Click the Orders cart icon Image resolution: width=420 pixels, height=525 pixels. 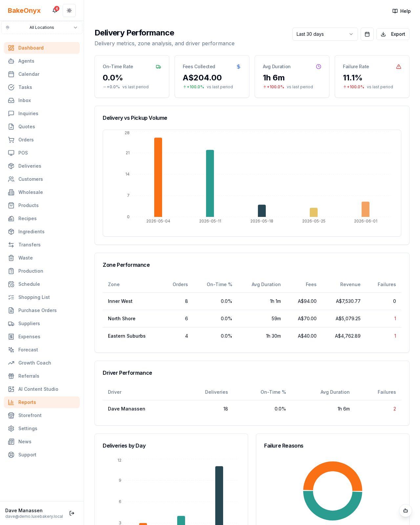11,140
